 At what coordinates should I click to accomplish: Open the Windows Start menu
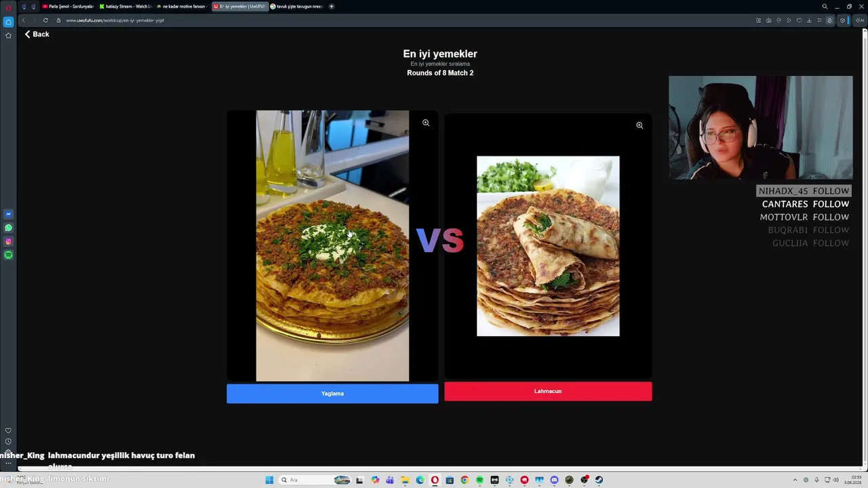(x=269, y=480)
